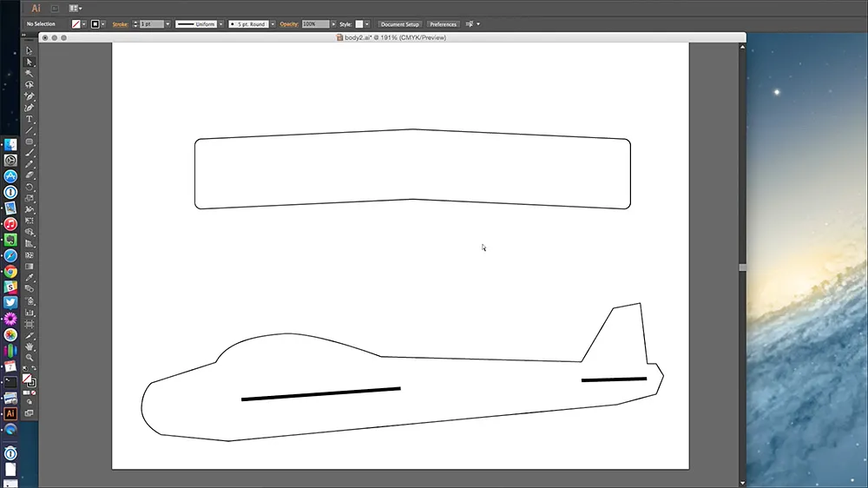Select the Magic Wand tool
Screen dimensions: 868x488
29,74
